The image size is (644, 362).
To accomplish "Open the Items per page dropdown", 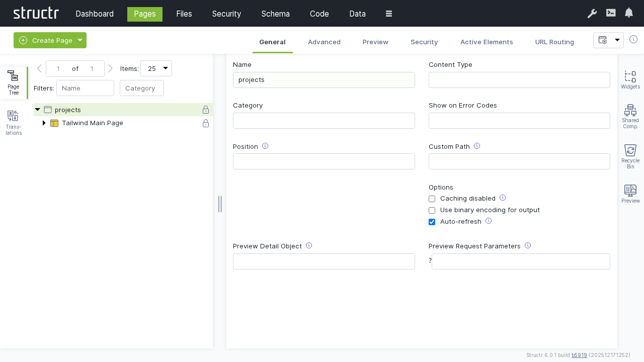I will pos(156,68).
